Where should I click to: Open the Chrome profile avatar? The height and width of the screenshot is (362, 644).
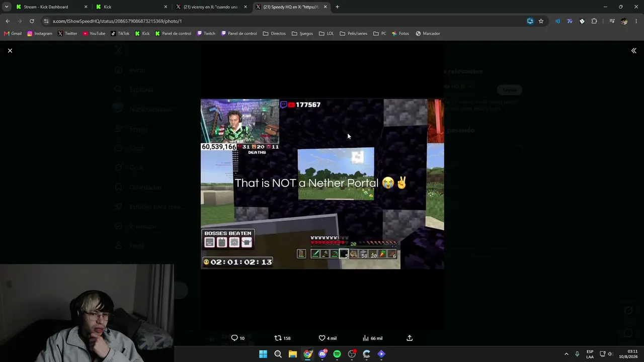(x=624, y=21)
